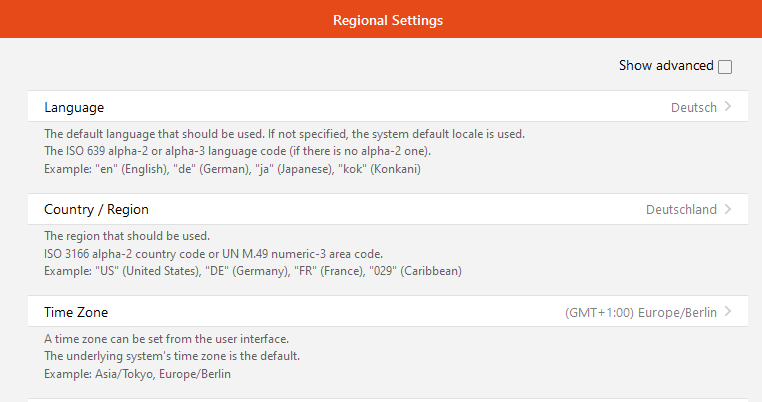Click the chevron arrow after Europe/Berlin
The image size is (762, 402).
(x=727, y=312)
